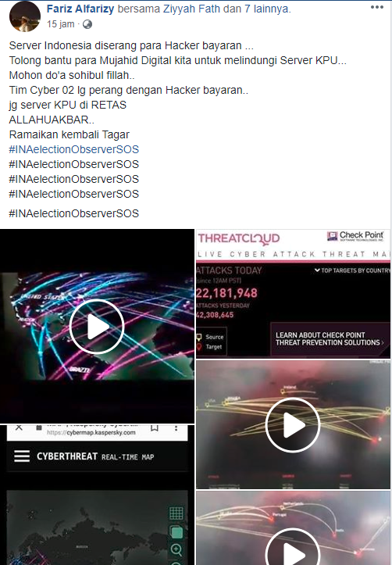Image resolution: width=392 pixels, height=565 pixels.
Task: Click the Kaspersky map grid view icon
Action: [176, 513]
